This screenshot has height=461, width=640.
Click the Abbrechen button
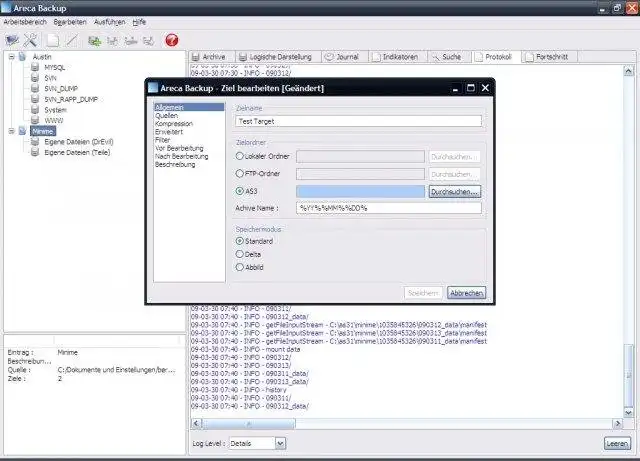(467, 293)
